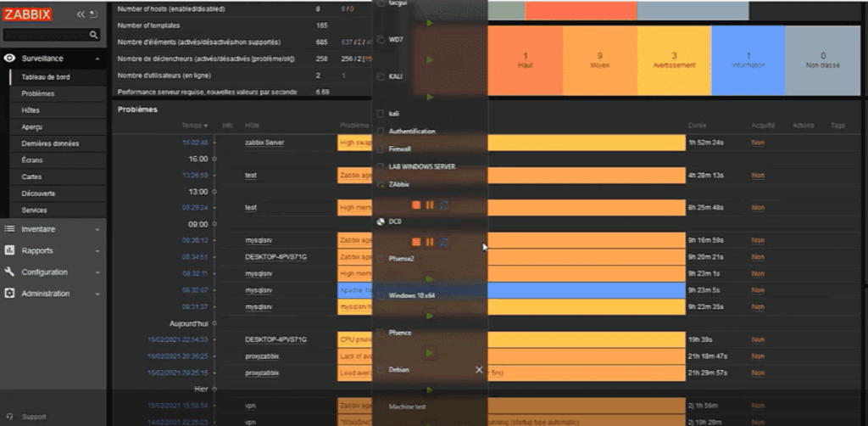Screen dimensions: 868x426
Task: Tick the Firewall checkbox
Action: (381, 149)
